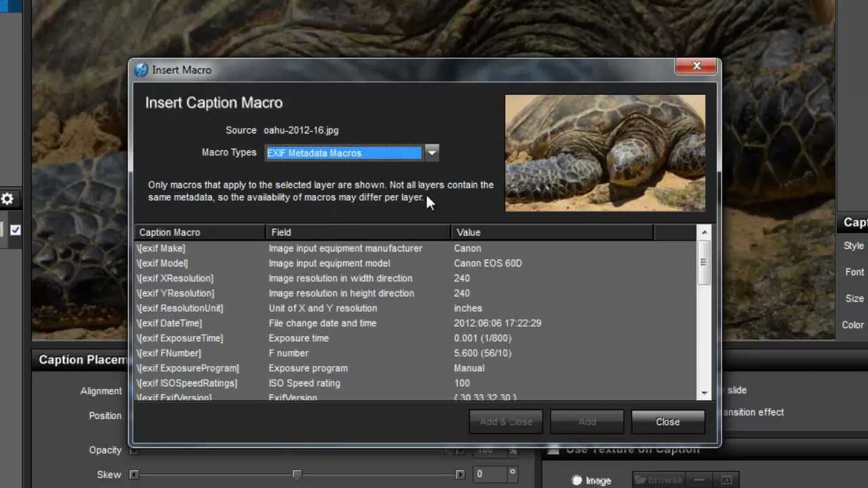The image size is (868, 488).
Task: Select the \[exif DateTime] macro row
Action: pos(415,323)
